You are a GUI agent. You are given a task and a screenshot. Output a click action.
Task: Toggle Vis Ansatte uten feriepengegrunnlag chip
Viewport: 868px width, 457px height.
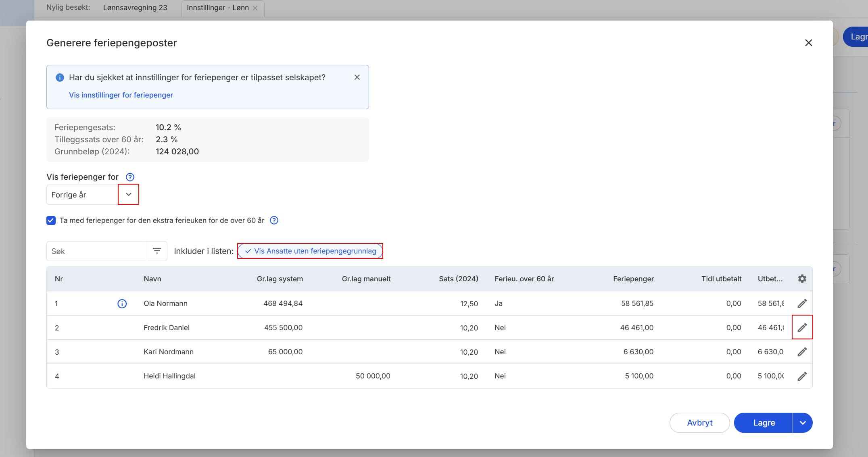tap(310, 251)
